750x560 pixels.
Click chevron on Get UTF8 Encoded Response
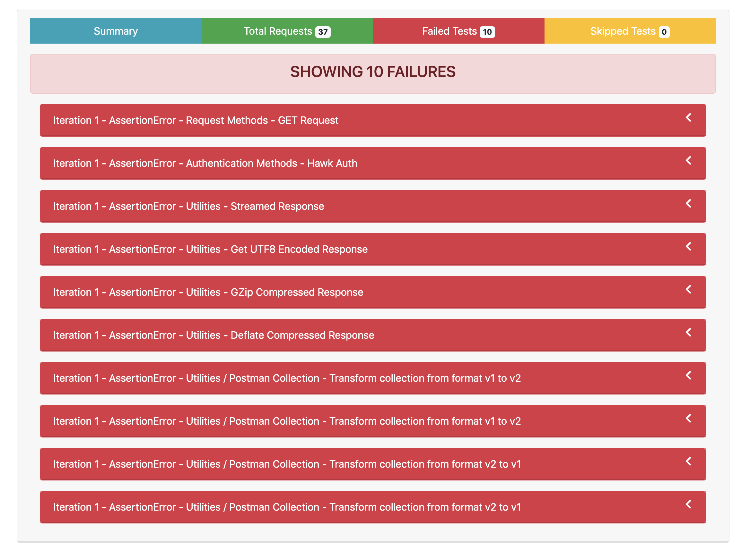click(x=688, y=247)
